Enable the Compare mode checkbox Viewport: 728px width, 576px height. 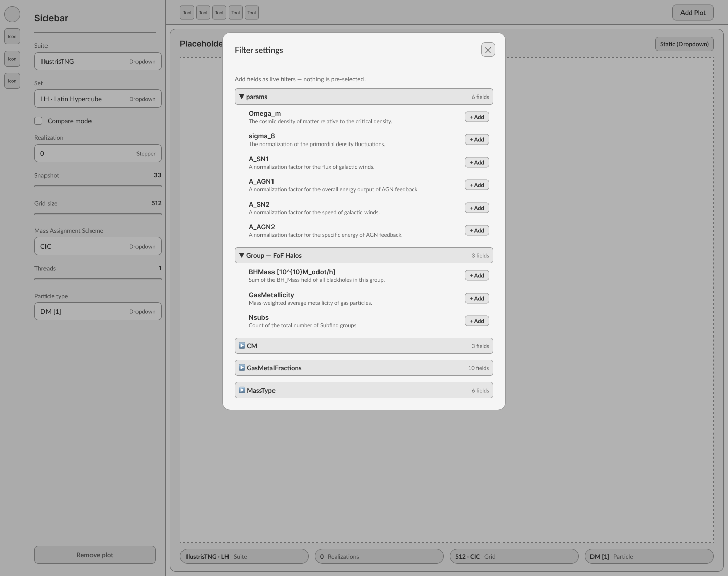click(x=38, y=121)
